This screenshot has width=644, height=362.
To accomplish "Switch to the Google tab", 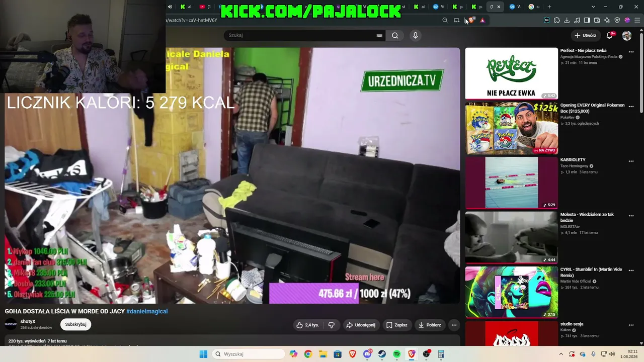I will (533, 7).
